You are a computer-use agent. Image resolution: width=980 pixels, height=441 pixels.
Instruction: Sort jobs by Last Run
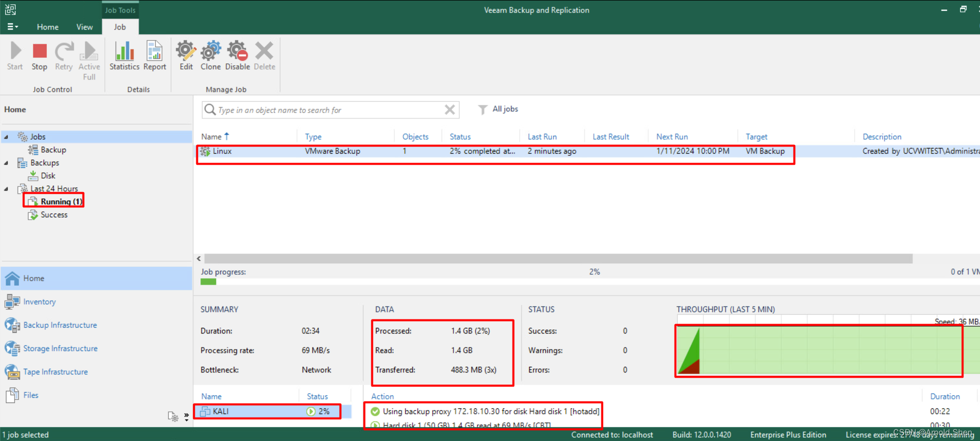click(x=542, y=137)
